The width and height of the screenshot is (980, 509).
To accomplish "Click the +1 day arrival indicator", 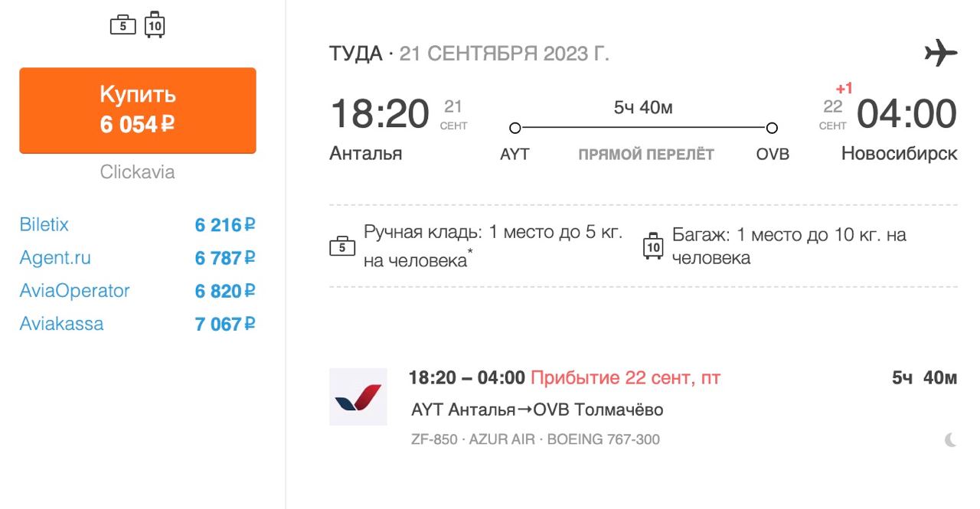I will coord(844,89).
